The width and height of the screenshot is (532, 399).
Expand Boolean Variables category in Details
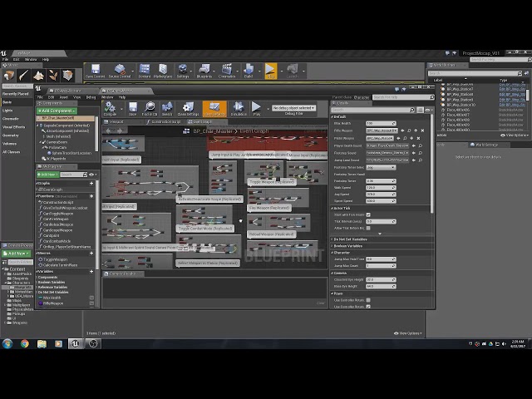332,246
